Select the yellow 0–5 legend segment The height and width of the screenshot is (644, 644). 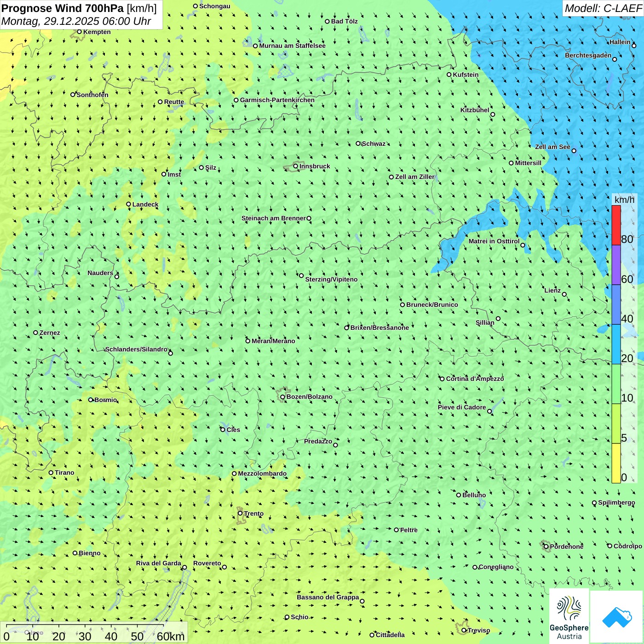616,463
